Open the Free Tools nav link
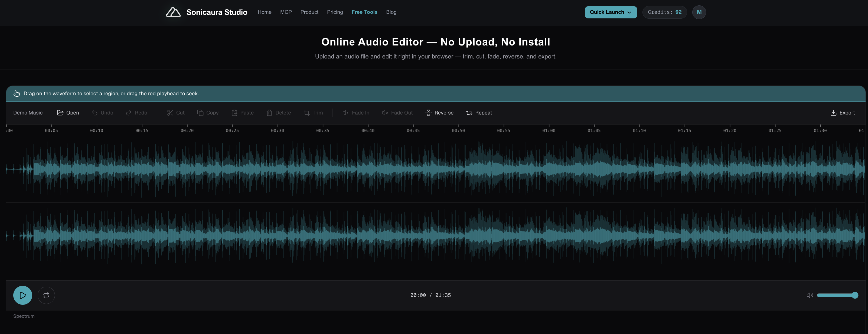The height and width of the screenshot is (334, 868). pyautogui.click(x=364, y=12)
